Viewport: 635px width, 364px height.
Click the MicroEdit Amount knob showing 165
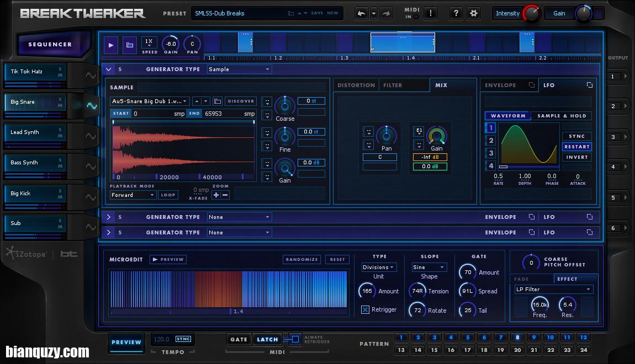click(367, 291)
